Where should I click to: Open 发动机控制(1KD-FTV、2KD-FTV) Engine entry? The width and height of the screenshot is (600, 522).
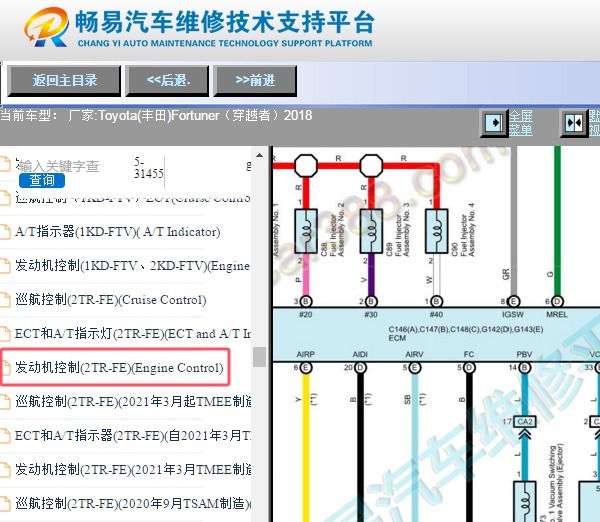pyautogui.click(x=132, y=266)
